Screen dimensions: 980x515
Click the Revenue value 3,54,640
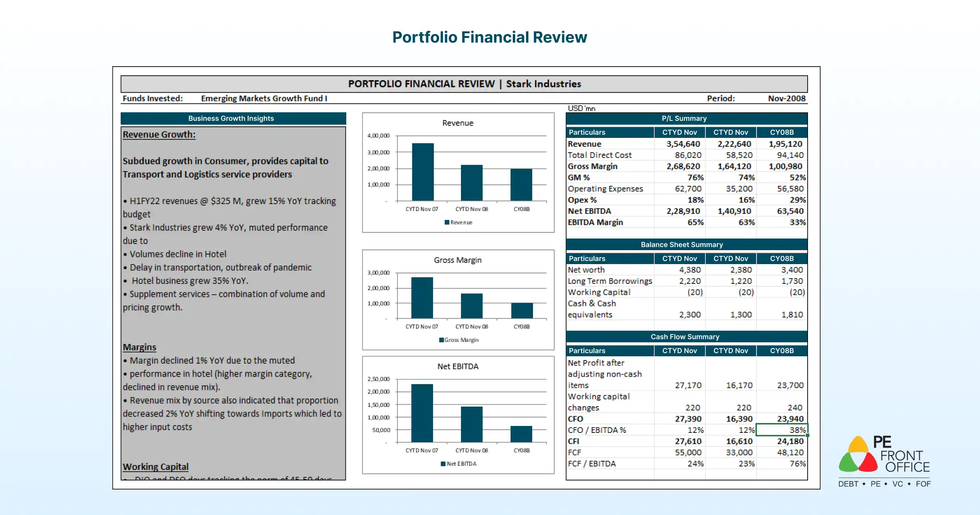[x=683, y=144]
